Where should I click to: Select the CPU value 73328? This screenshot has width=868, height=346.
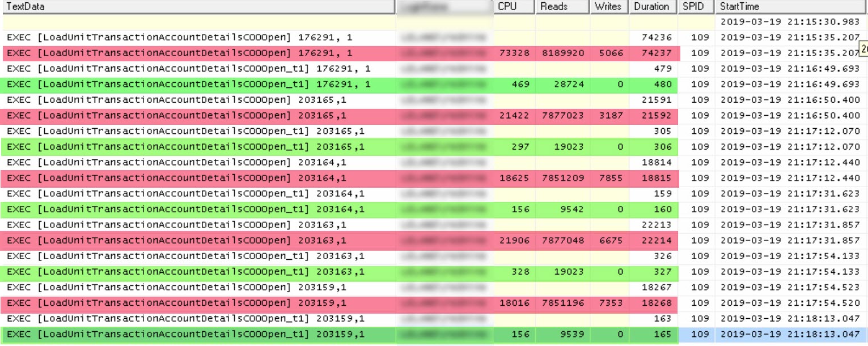(514, 53)
